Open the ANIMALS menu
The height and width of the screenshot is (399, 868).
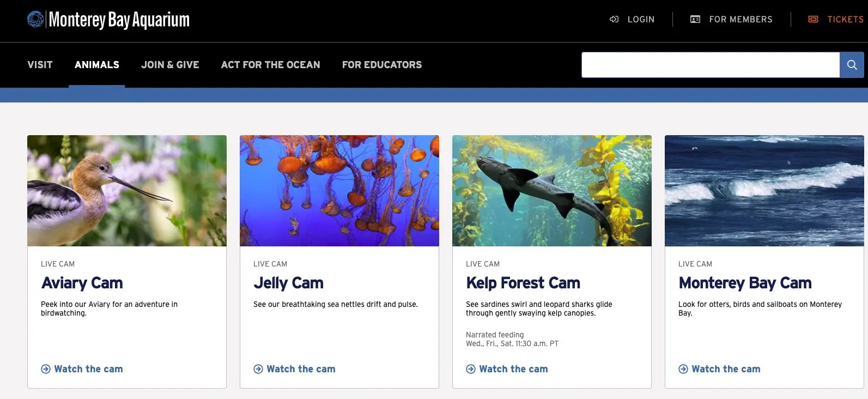[x=97, y=65]
